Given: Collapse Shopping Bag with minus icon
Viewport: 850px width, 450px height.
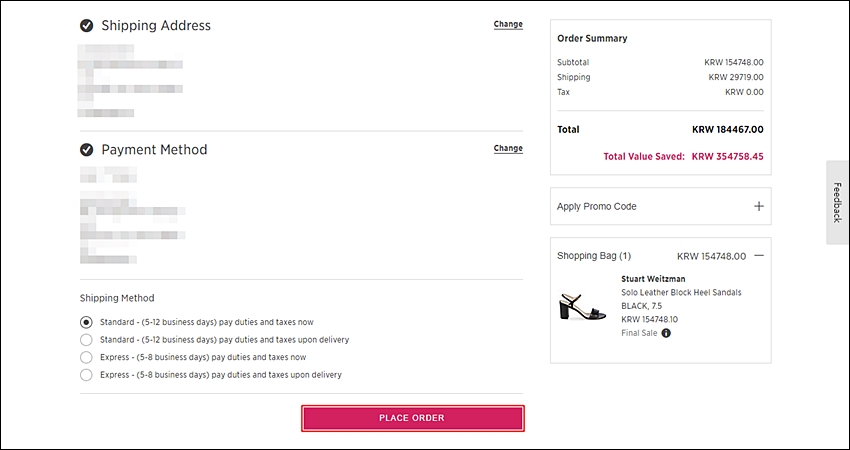Looking at the screenshot, I should click(759, 255).
